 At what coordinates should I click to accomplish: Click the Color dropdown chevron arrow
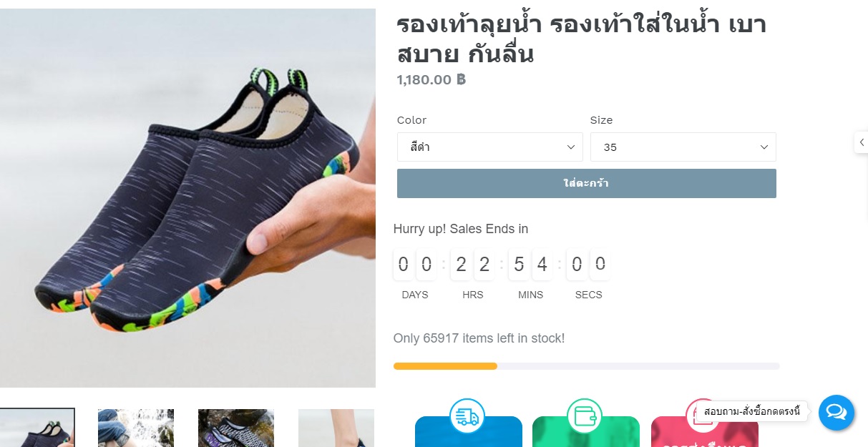pos(571,147)
